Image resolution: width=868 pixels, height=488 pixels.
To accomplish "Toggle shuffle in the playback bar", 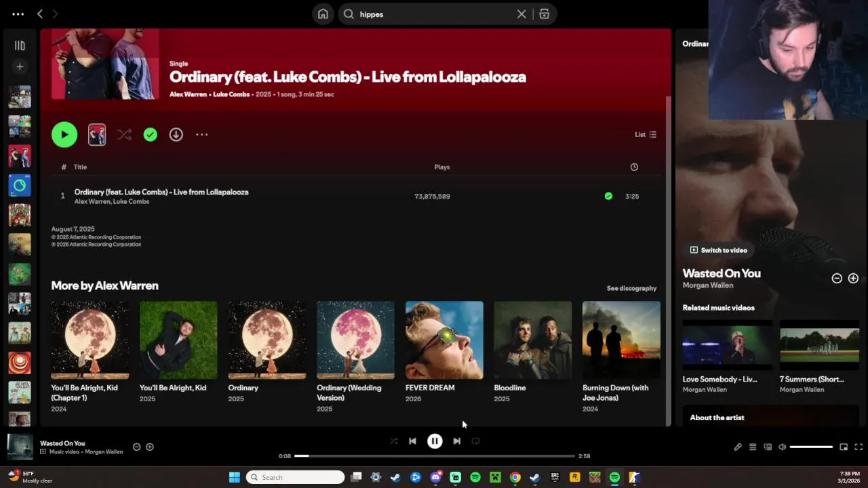I will pyautogui.click(x=394, y=441).
